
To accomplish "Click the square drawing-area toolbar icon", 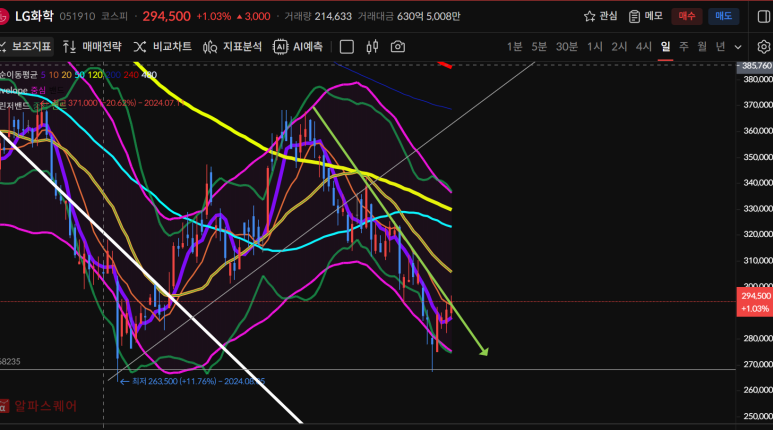I will pos(347,47).
